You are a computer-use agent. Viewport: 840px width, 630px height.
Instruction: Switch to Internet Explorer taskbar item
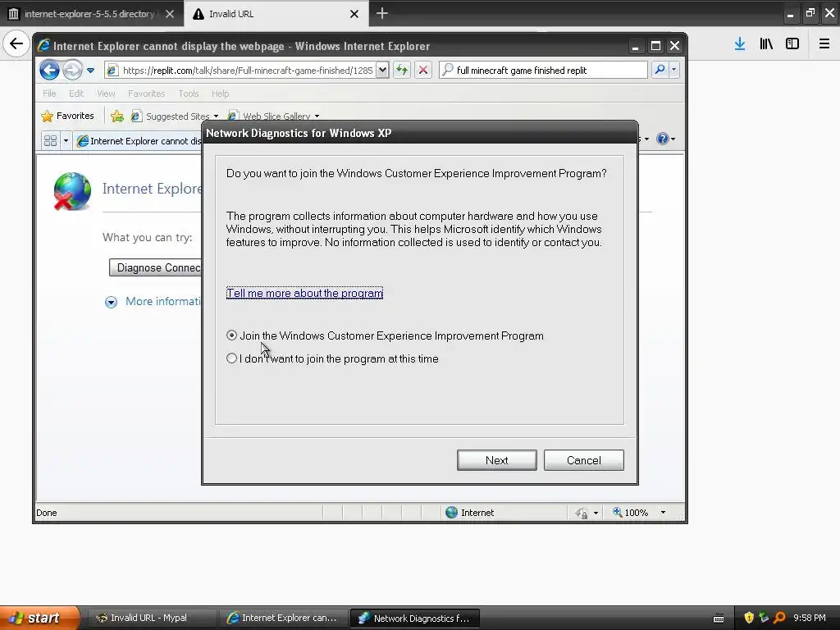282,618
